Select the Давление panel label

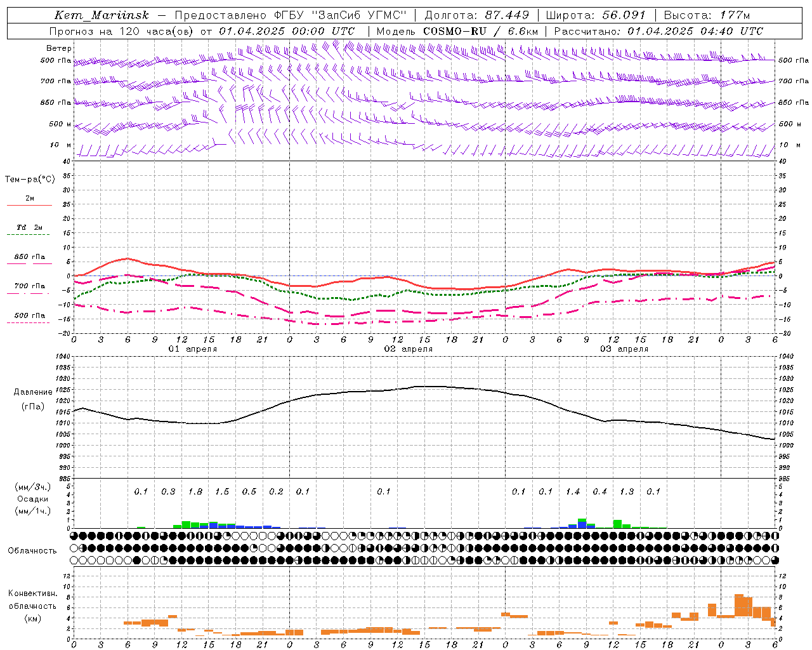tap(33, 392)
